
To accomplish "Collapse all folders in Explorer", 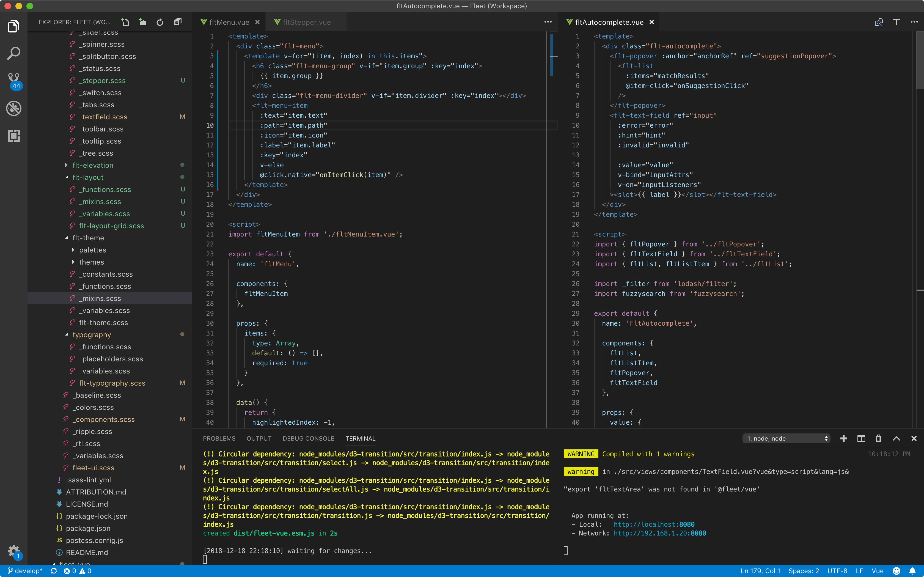I will click(177, 22).
